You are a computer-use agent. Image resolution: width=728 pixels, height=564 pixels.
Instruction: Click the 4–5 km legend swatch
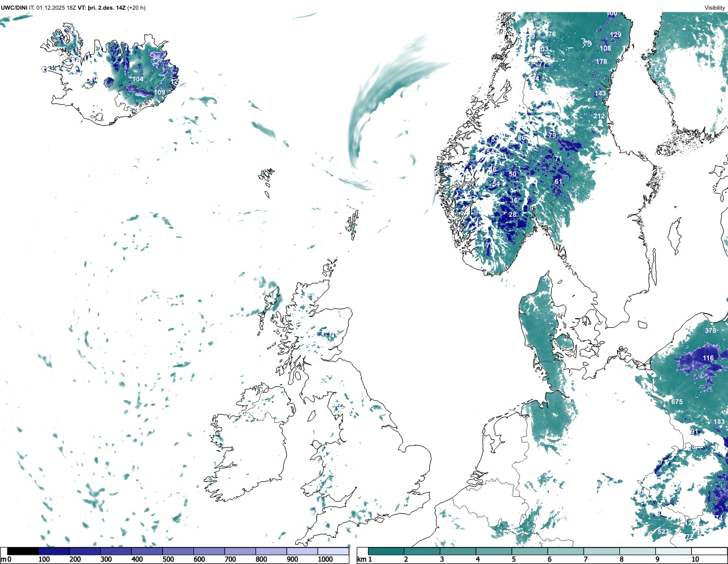click(494, 551)
